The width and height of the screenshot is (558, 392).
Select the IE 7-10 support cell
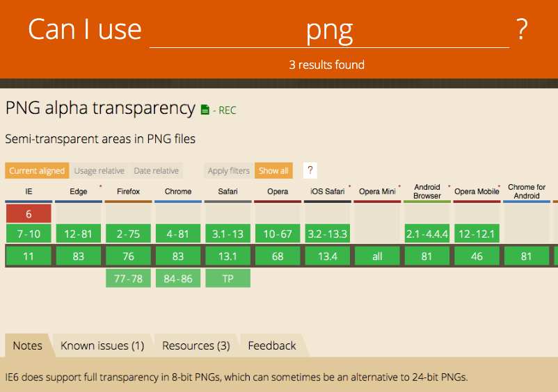(x=29, y=234)
